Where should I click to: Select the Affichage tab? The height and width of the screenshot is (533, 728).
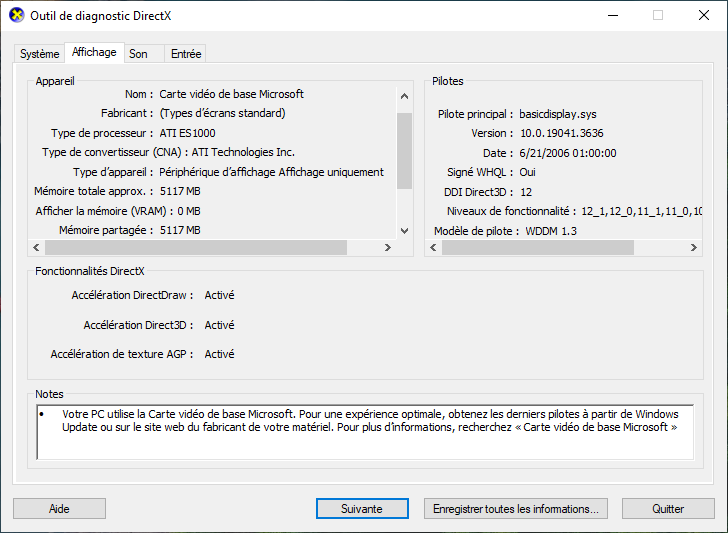click(x=94, y=52)
